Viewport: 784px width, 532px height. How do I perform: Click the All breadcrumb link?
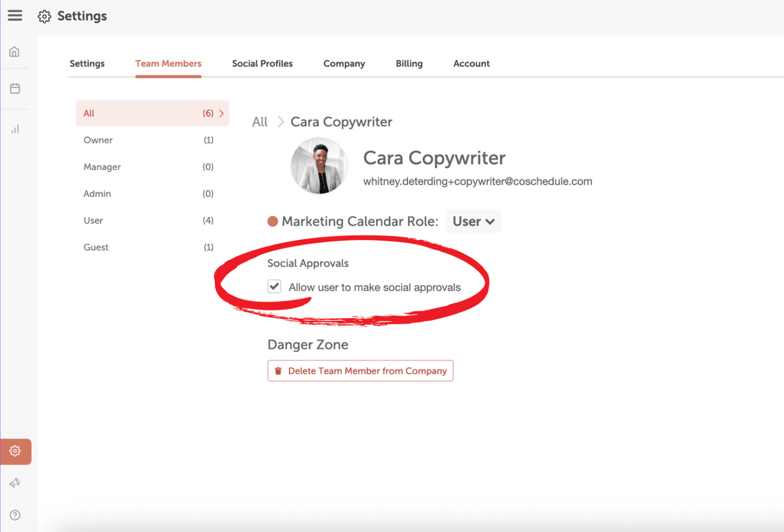(260, 122)
